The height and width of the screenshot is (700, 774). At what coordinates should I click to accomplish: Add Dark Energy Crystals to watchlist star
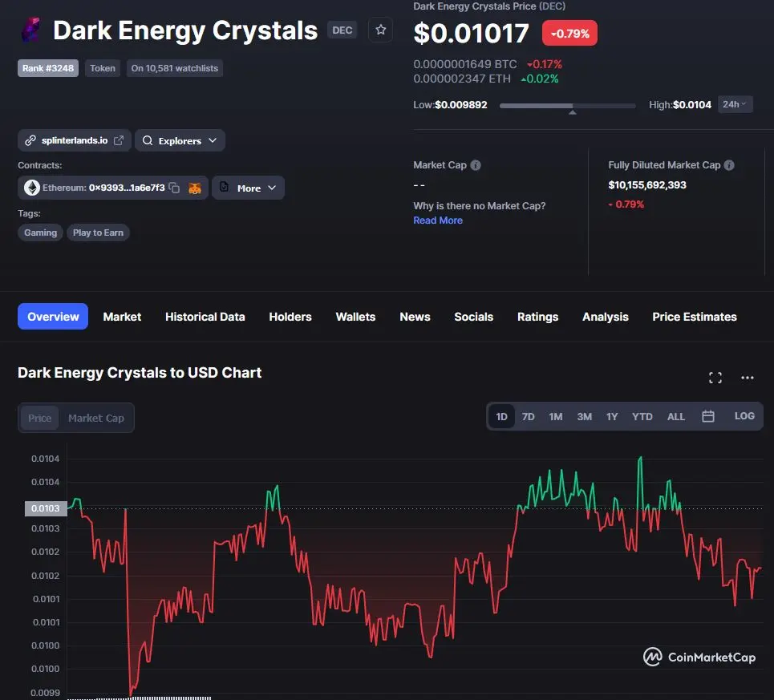pos(380,30)
